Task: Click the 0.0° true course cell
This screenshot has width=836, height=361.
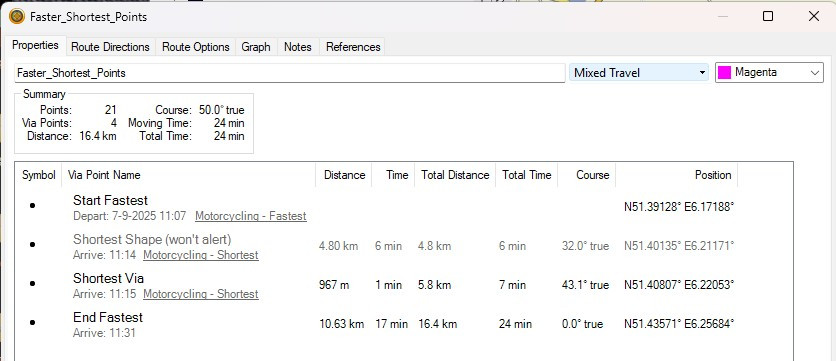Action: (x=582, y=324)
